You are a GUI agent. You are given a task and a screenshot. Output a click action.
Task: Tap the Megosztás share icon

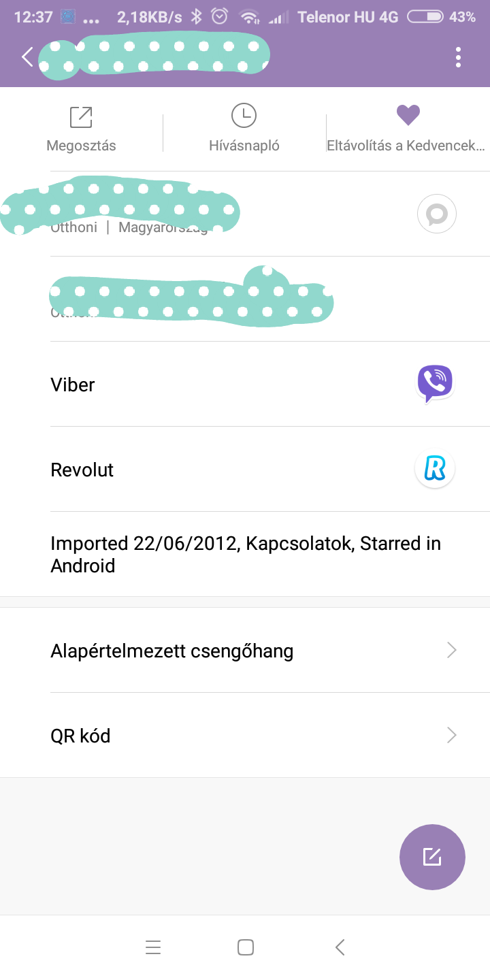(81, 117)
